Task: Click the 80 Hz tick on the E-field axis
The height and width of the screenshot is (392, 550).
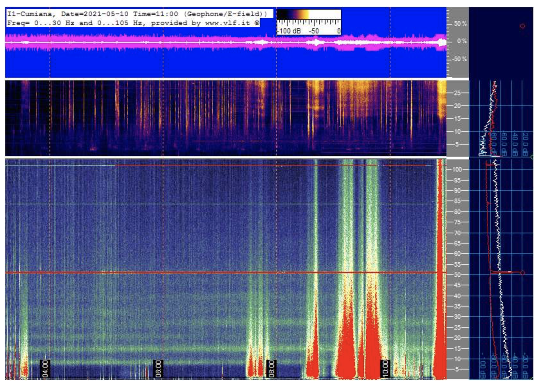Action: [457, 212]
